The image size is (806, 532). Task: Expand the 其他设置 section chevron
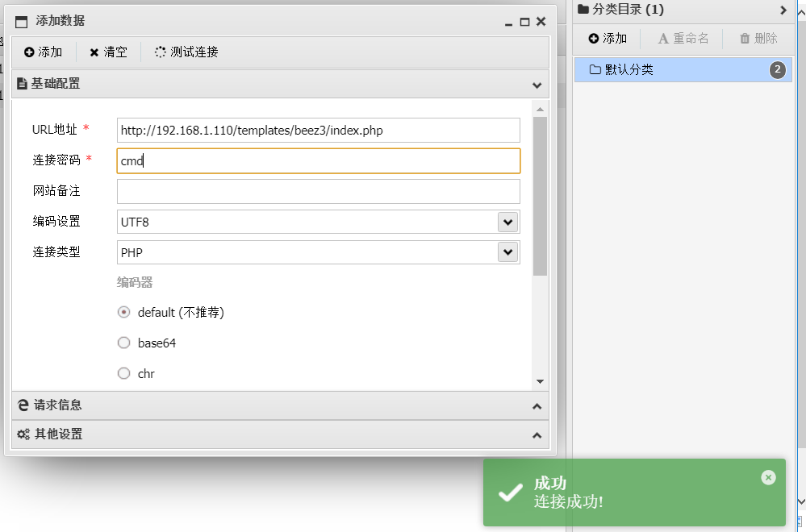(537, 435)
